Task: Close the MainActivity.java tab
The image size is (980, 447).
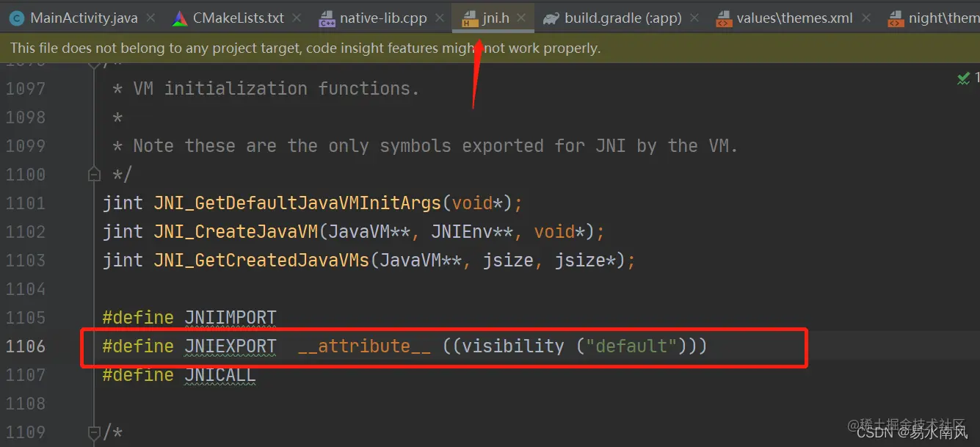Action: point(151,18)
